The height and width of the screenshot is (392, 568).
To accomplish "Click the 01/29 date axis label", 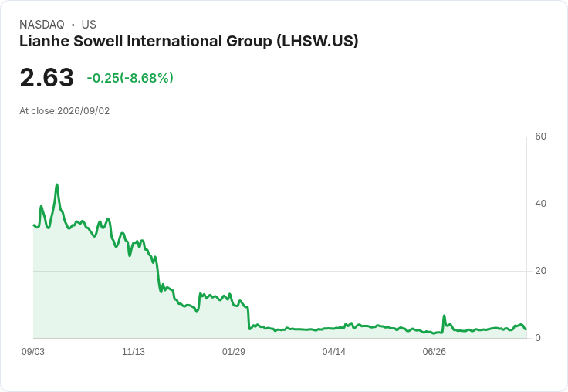I will click(234, 352).
